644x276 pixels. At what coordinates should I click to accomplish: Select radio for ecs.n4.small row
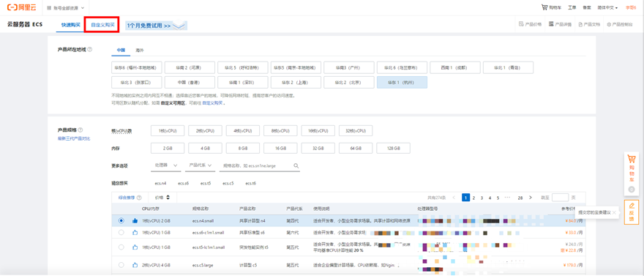coord(121,220)
